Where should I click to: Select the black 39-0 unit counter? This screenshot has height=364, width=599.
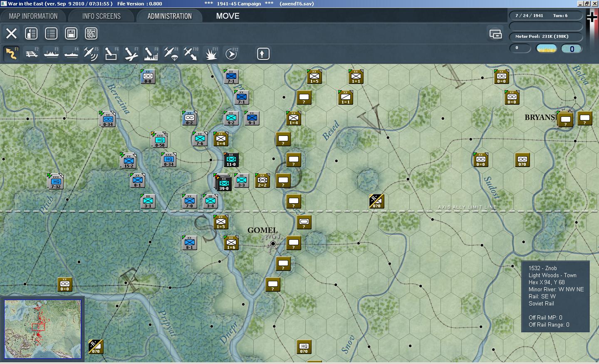click(224, 183)
